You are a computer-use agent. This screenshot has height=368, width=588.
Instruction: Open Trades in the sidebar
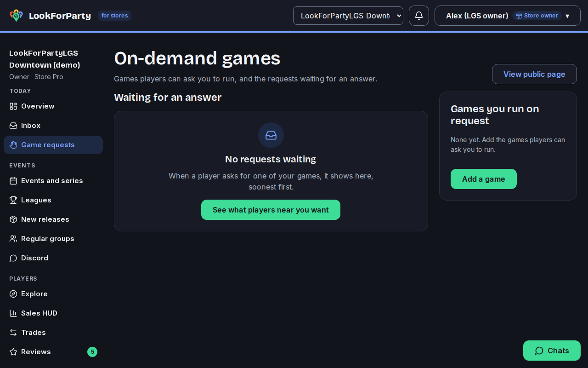tap(53, 333)
